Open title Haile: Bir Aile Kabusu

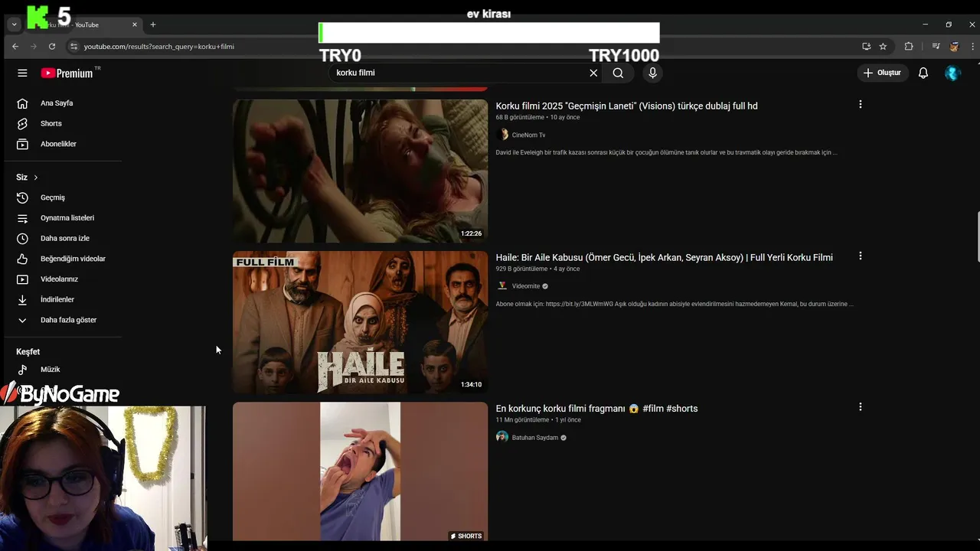tap(664, 257)
